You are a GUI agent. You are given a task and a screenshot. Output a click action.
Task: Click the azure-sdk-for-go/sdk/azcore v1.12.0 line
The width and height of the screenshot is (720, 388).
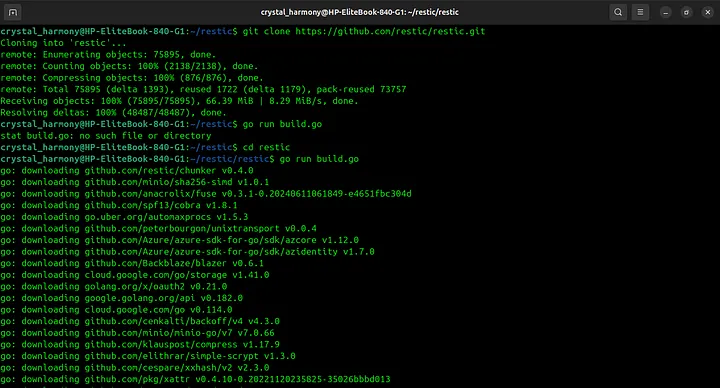[180, 240]
